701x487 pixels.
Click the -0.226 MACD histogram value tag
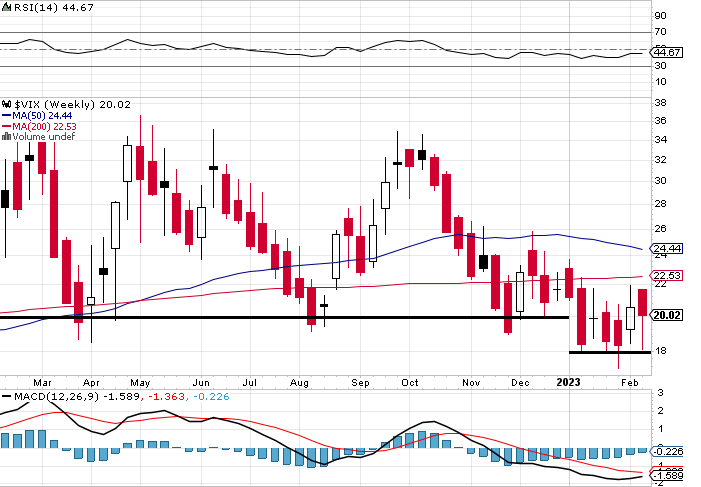coord(668,452)
